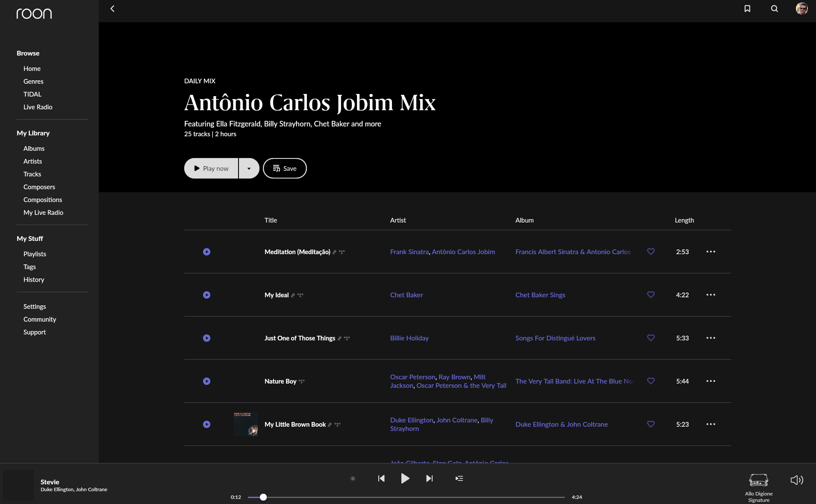Image resolution: width=816 pixels, height=504 pixels.
Task: Open Live Radio in sidebar
Action: [x=38, y=107]
